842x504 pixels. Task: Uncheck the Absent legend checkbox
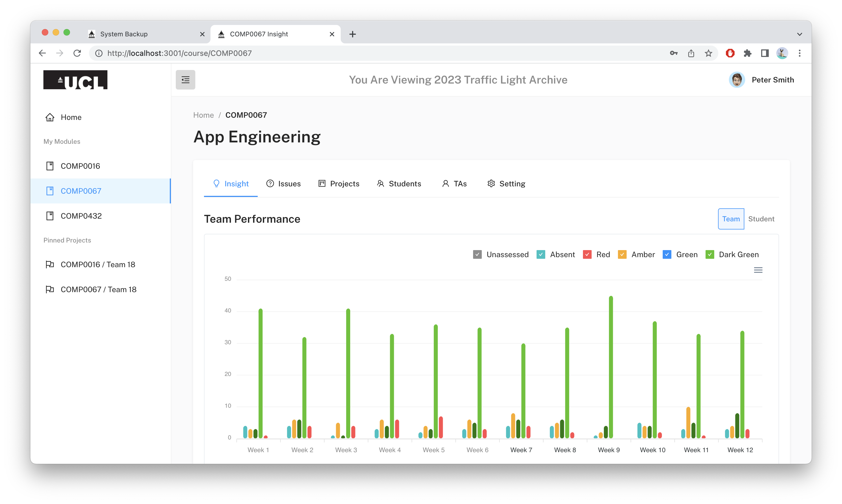click(x=541, y=254)
